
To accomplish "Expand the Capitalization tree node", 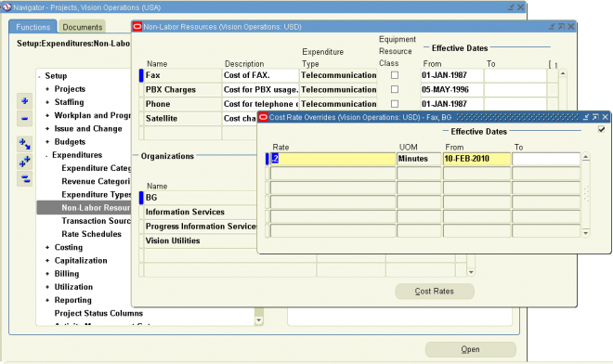I will pos(47,261).
